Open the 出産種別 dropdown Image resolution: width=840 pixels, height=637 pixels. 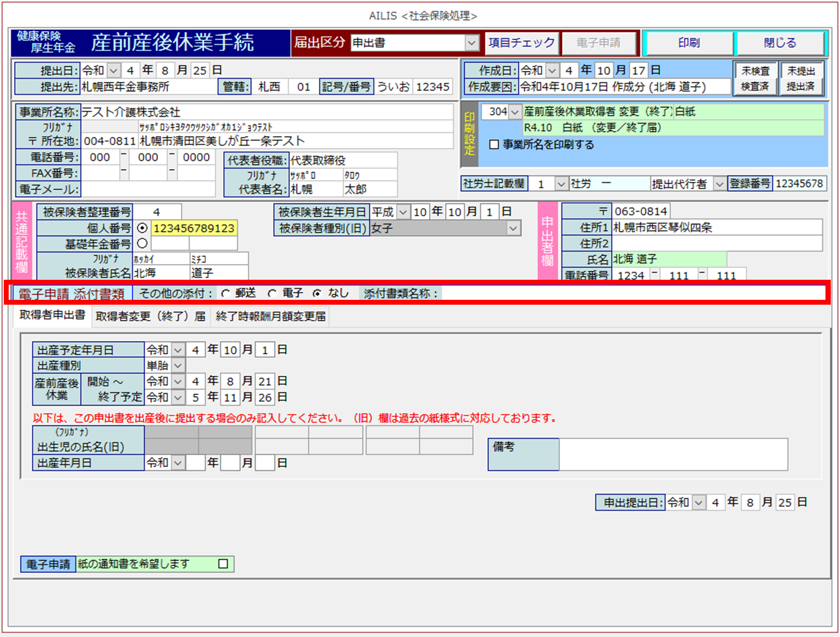pyautogui.click(x=178, y=365)
